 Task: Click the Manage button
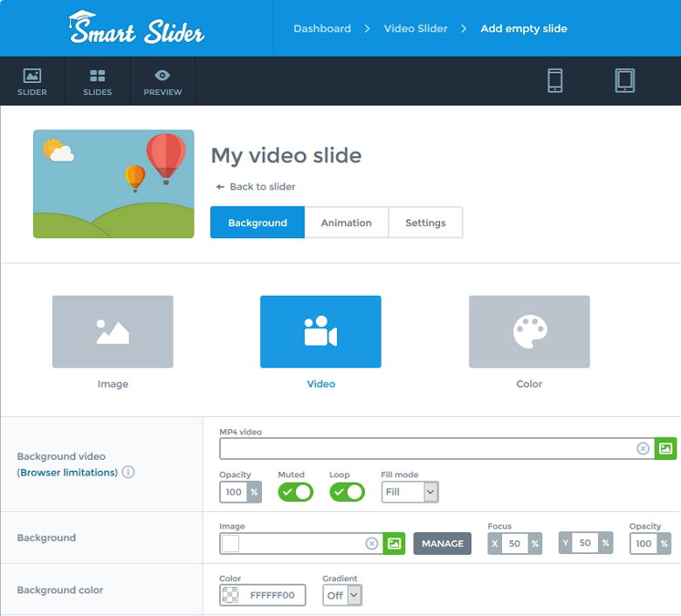point(442,544)
